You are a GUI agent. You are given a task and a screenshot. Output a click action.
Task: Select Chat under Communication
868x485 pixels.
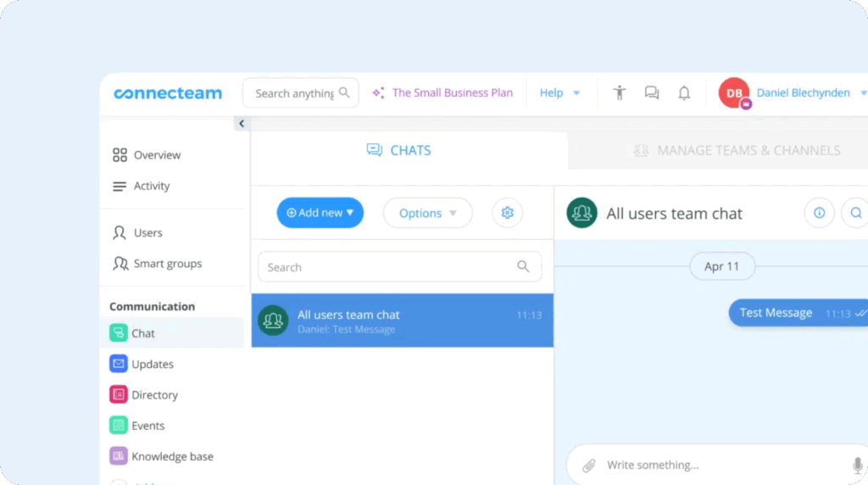(x=171, y=332)
